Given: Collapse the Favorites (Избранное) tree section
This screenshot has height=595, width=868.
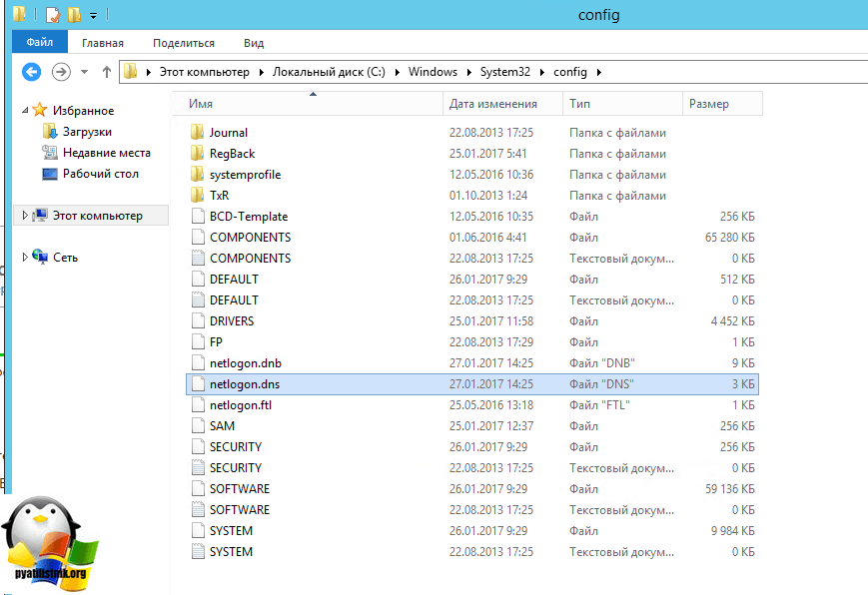Looking at the screenshot, I should point(26,110).
